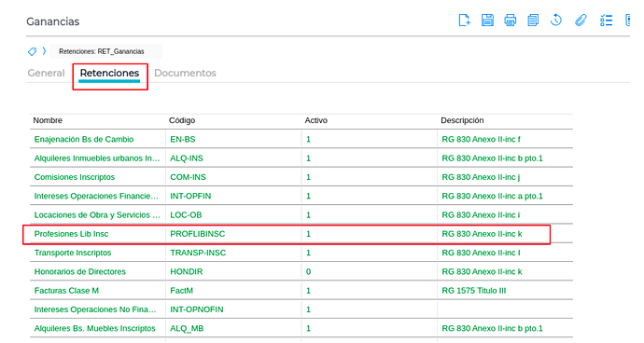Click the Nombre column header
Image resolution: width=644 pixels, height=343 pixels.
(48, 120)
